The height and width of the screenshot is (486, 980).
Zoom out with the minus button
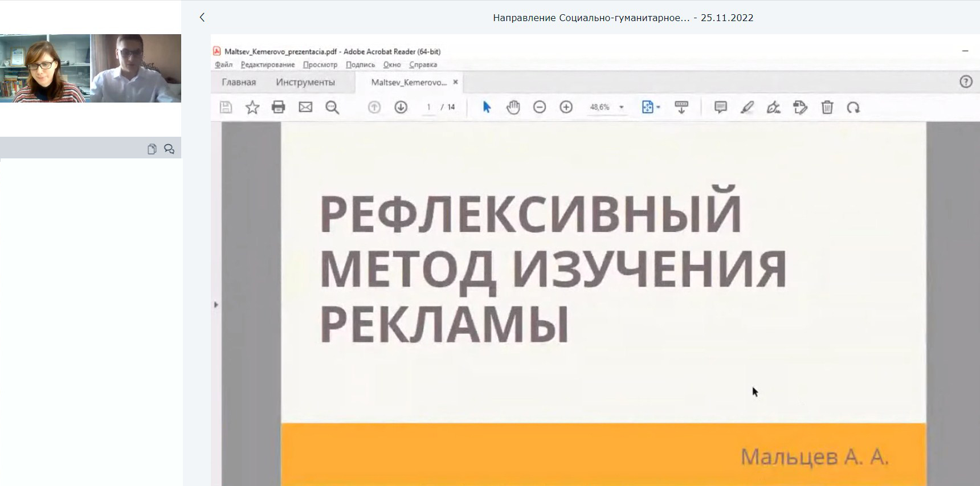click(540, 107)
